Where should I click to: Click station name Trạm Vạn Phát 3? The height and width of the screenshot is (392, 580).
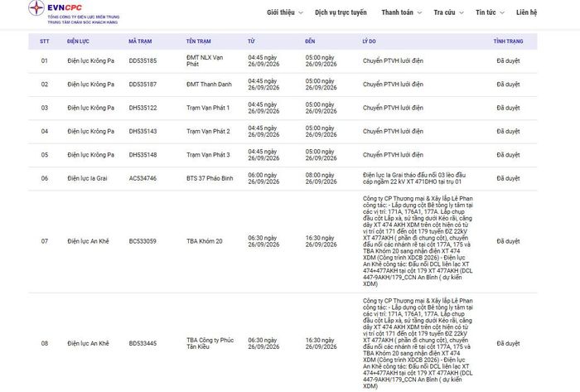pos(208,155)
